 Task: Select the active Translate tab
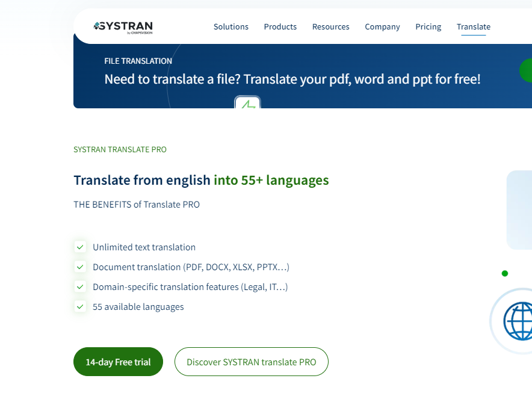[473, 26]
